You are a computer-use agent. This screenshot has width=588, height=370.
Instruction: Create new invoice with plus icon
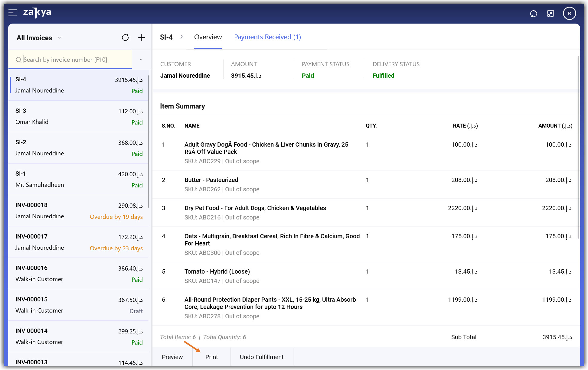click(142, 38)
